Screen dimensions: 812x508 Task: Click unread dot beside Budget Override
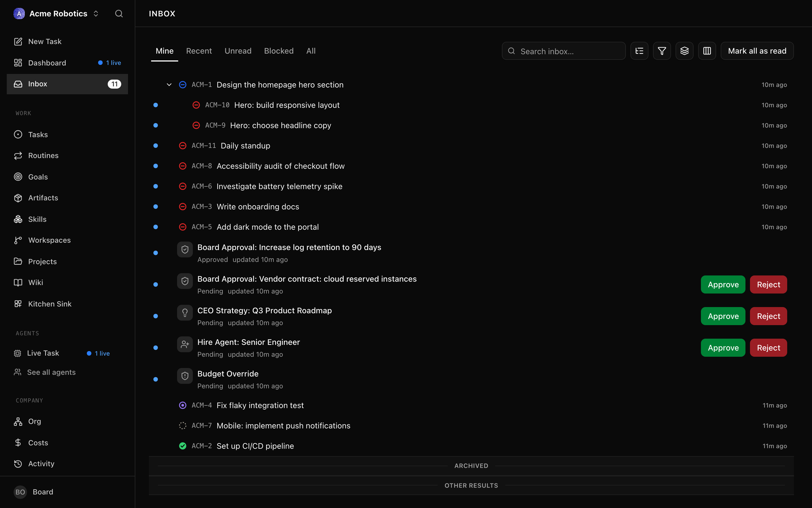pos(156,379)
